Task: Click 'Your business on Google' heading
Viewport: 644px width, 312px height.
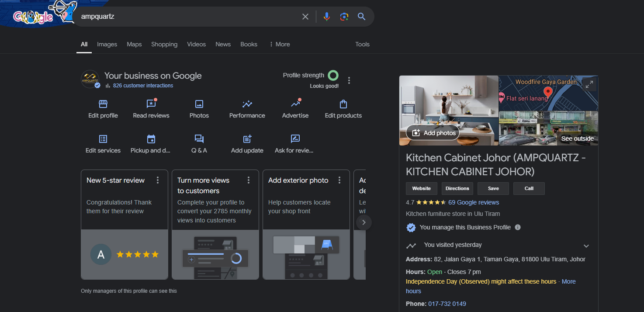Action: 153,76
